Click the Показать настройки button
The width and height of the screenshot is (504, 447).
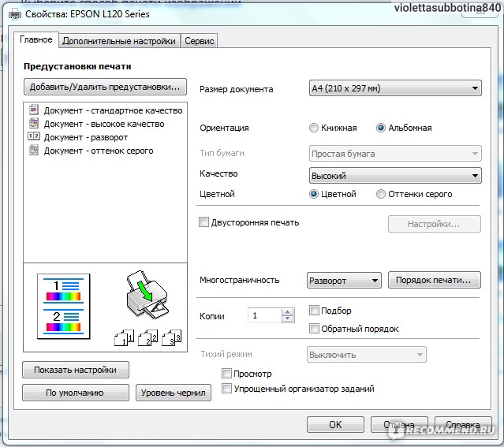click(76, 370)
